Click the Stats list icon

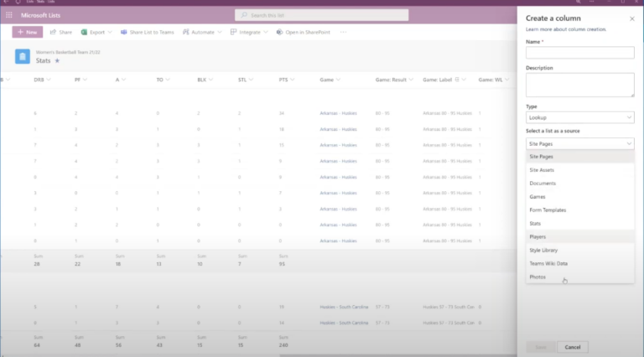point(23,57)
